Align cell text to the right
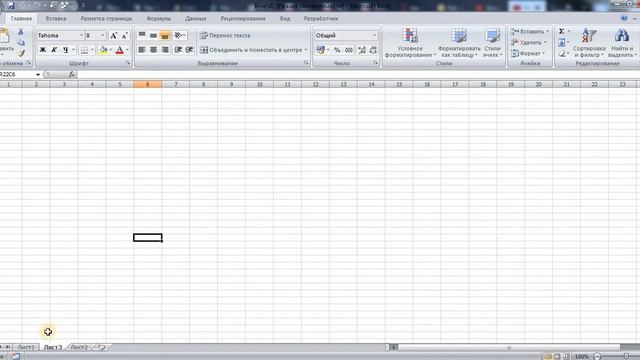Viewport: 640px width, 360px height. pos(164,50)
